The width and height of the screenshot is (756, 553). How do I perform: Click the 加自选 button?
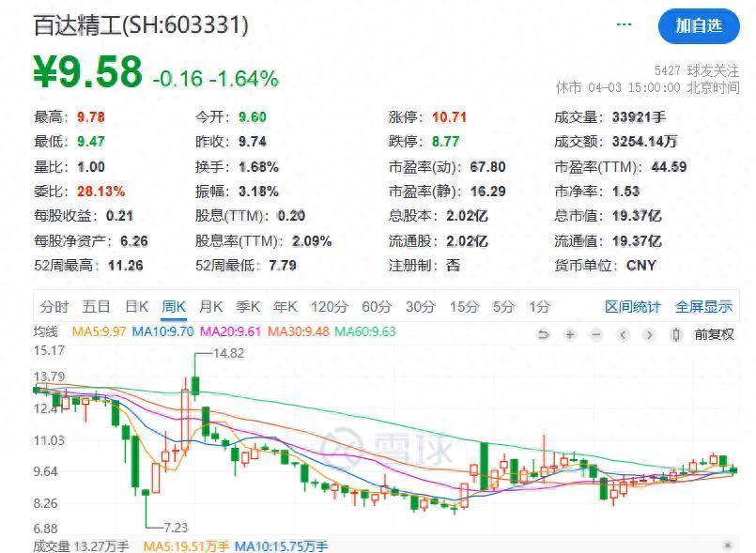(699, 25)
